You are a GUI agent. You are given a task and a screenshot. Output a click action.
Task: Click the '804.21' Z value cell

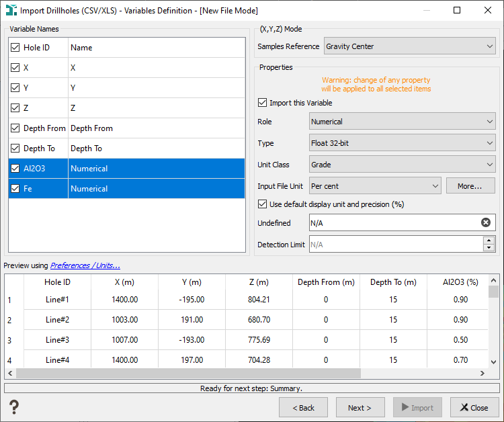[259, 300]
